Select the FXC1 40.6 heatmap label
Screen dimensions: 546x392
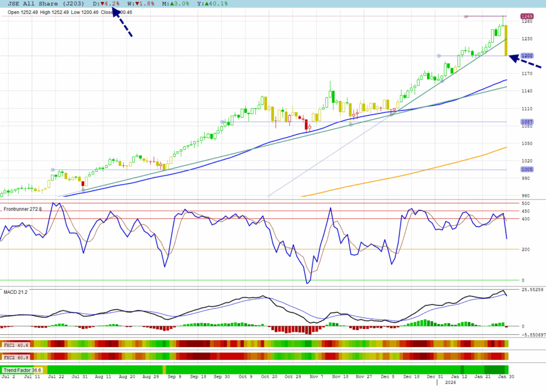click(x=15, y=345)
